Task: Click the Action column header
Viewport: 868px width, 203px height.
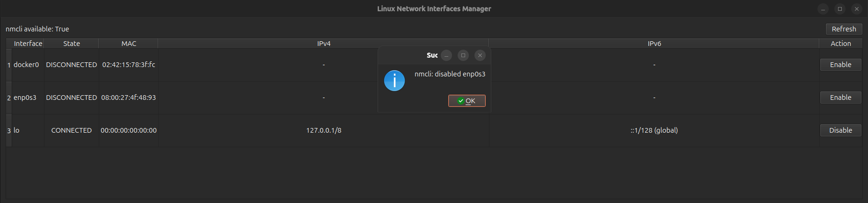Action: click(x=840, y=44)
